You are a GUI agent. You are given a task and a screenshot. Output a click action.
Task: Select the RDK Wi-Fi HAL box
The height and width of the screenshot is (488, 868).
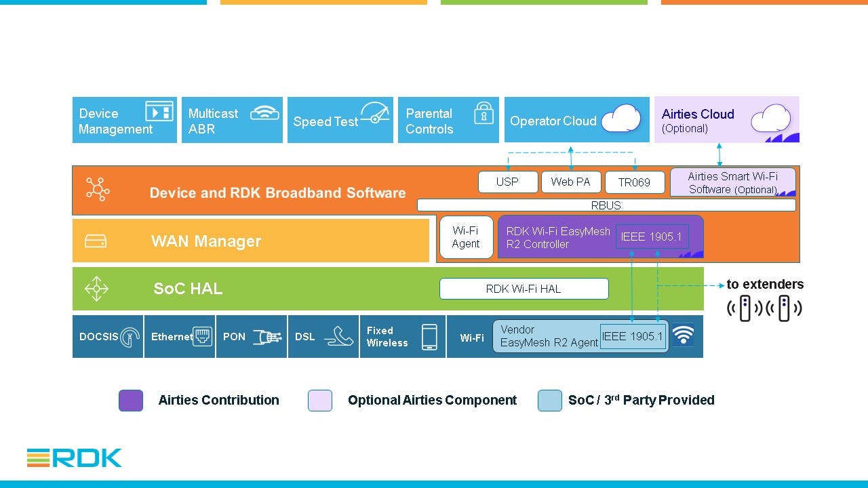[524, 289]
